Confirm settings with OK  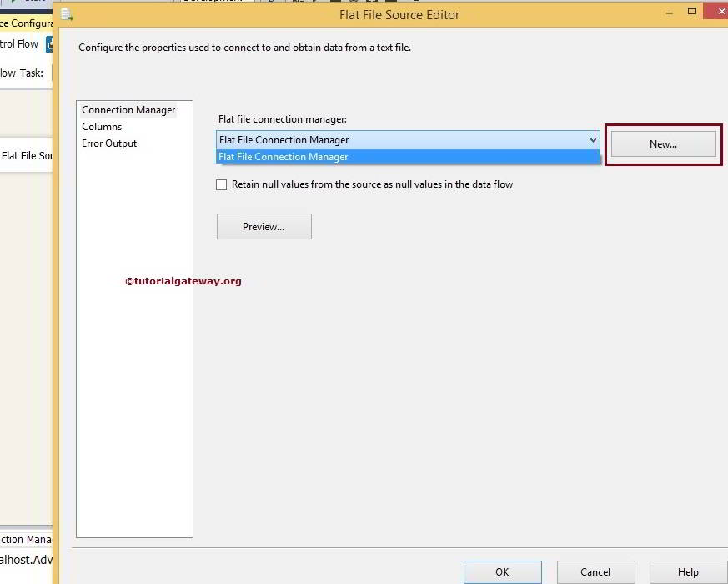click(502, 572)
